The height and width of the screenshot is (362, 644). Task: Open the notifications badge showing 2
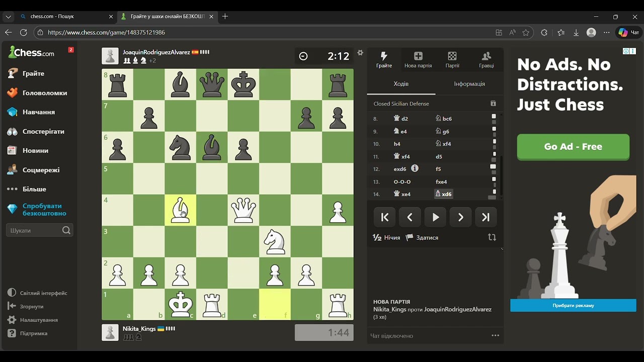71,50
